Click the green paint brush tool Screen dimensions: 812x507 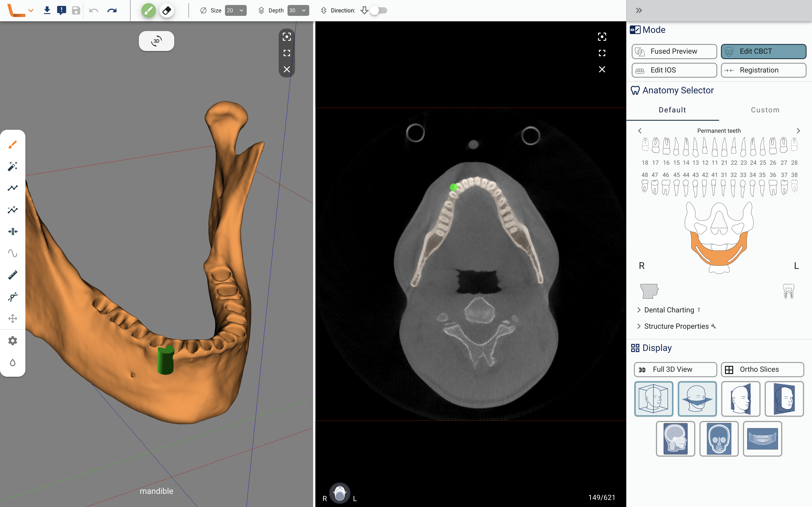pos(149,11)
